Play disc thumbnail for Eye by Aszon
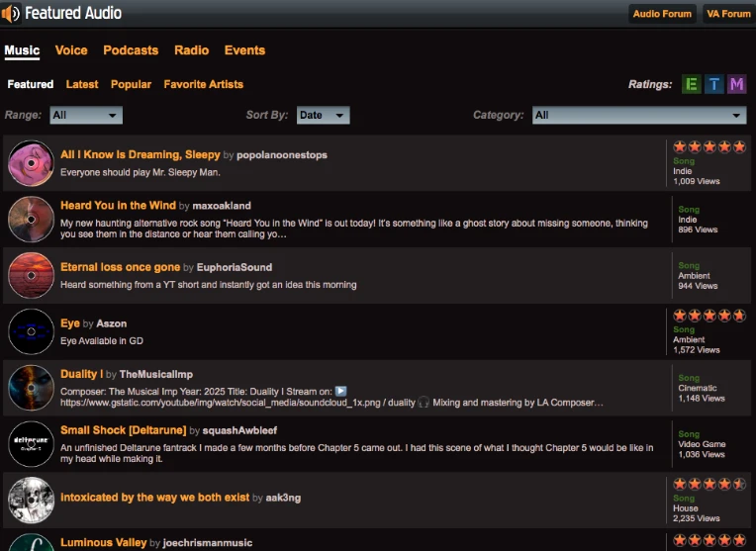Viewport: 756px width, 551px height. 31,331
